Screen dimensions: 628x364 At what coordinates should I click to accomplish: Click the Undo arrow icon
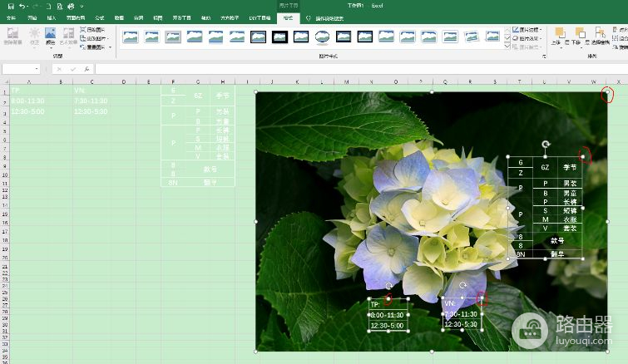pos(22,5)
